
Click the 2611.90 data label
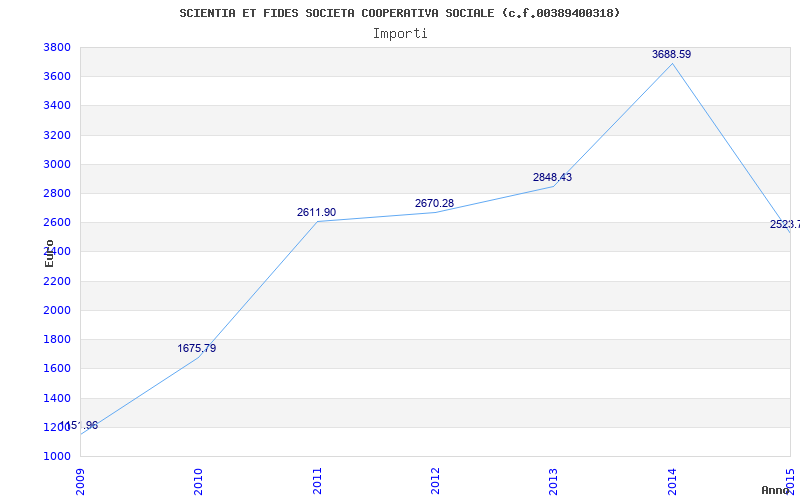[x=316, y=213]
